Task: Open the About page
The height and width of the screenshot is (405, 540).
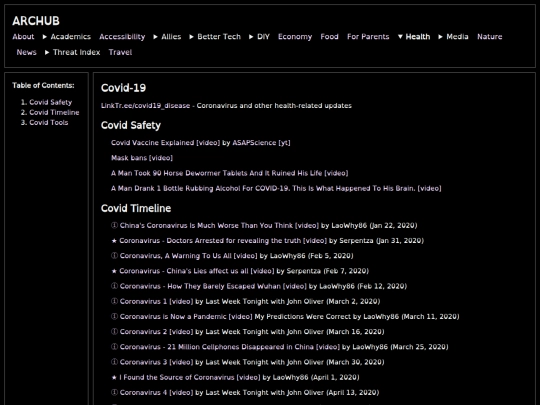Action: (23, 37)
